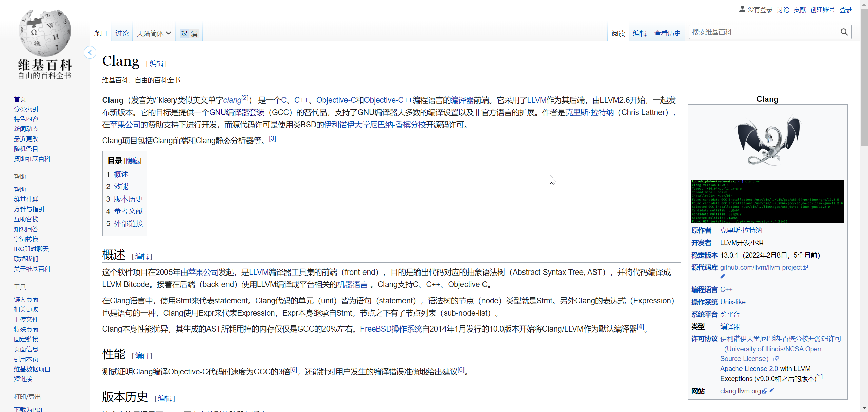
Task: Open IRC即时聊天 link
Action: 31,249
